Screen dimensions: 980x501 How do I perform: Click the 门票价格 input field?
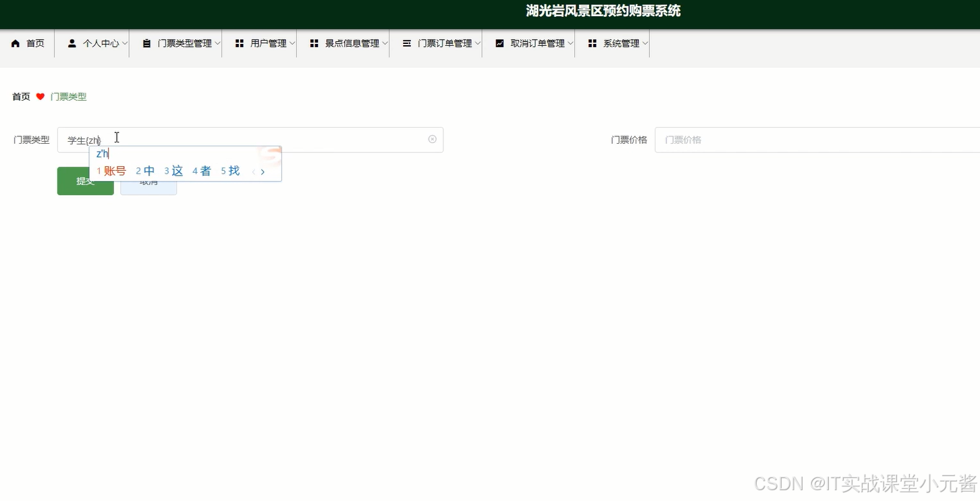click(817, 140)
